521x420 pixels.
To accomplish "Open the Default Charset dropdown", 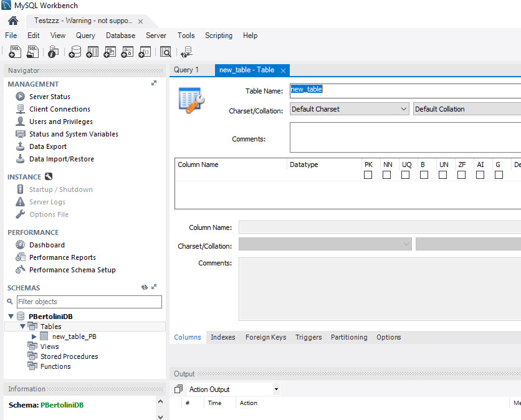I will pyautogui.click(x=349, y=109).
